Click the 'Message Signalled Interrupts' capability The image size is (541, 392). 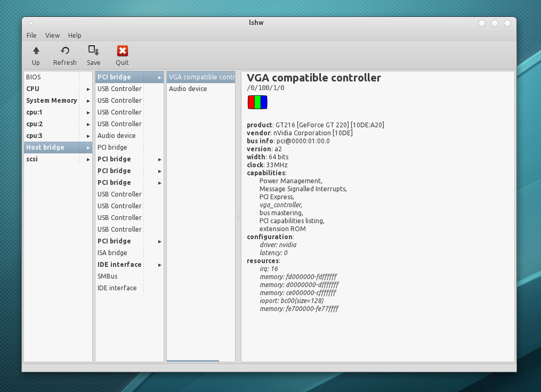pos(303,189)
